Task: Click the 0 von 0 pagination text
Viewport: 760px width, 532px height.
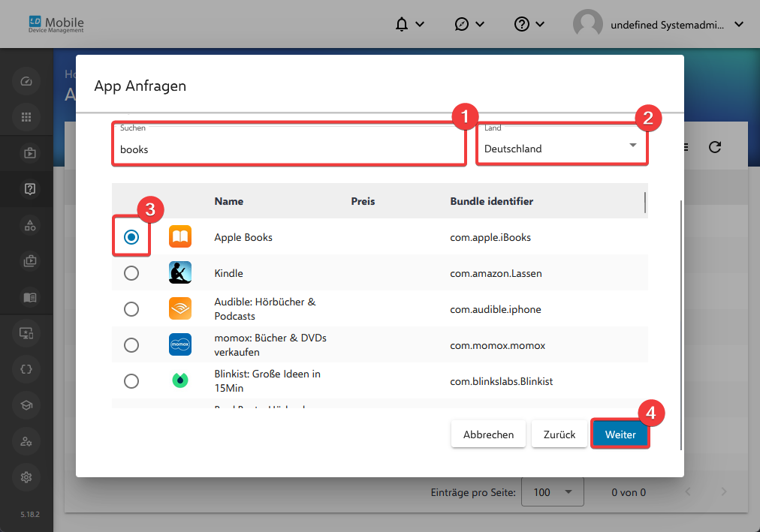Action: click(x=629, y=492)
